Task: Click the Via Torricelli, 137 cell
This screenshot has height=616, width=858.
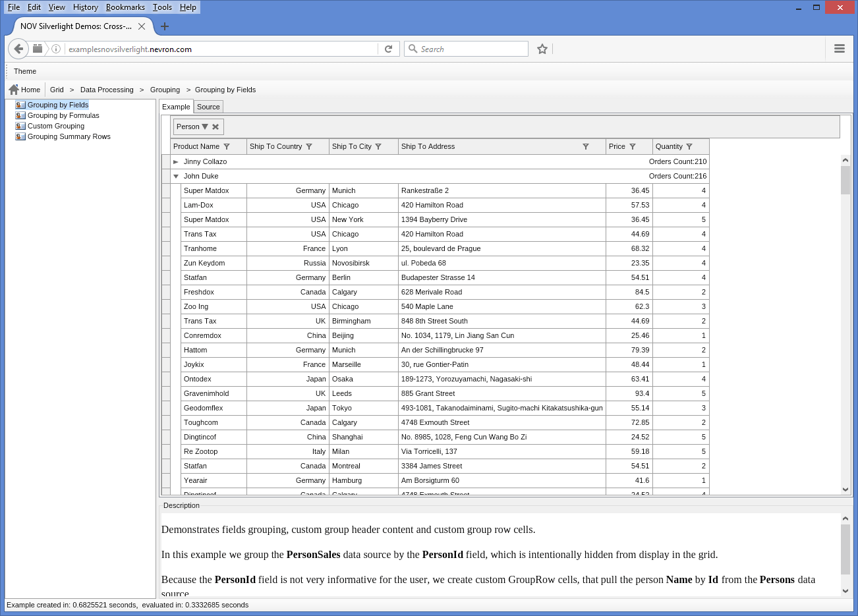Action: pos(502,451)
